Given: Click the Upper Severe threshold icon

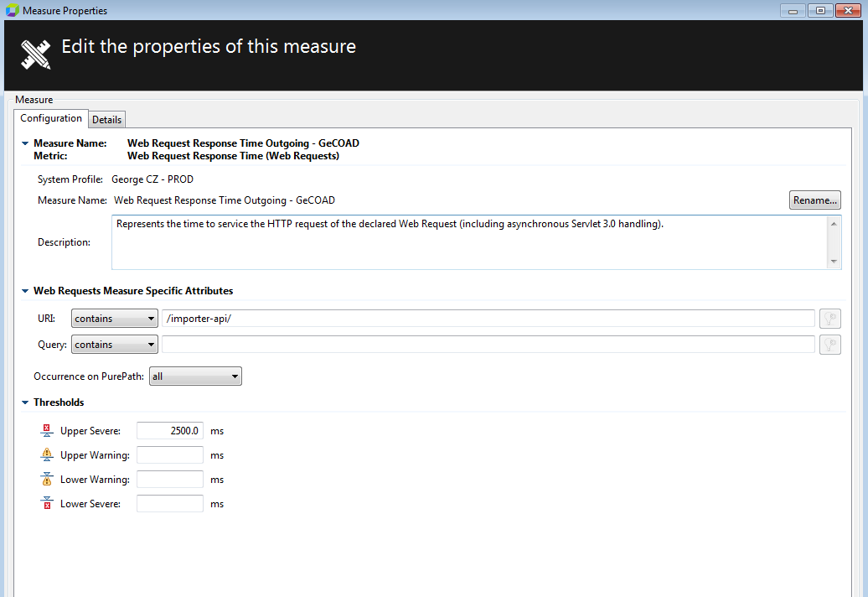Looking at the screenshot, I should coord(47,430).
